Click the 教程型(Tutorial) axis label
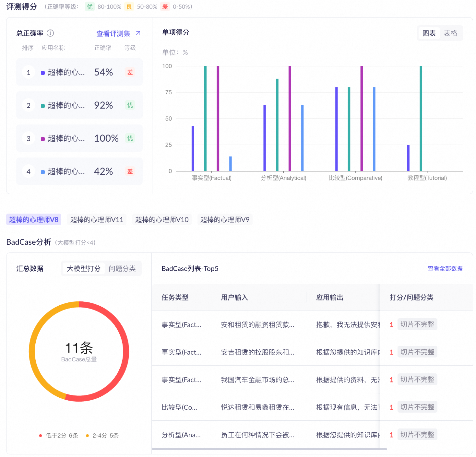The image size is (476, 457). pyautogui.click(x=427, y=178)
